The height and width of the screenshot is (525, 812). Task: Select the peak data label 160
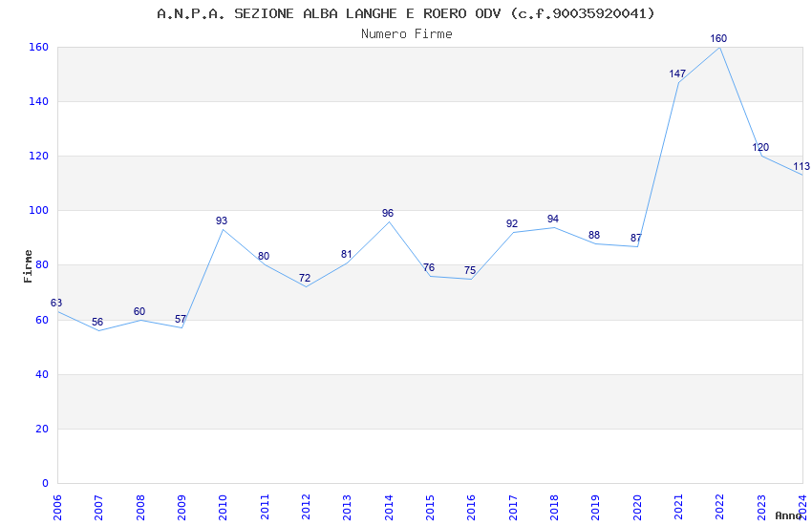pyautogui.click(x=718, y=38)
